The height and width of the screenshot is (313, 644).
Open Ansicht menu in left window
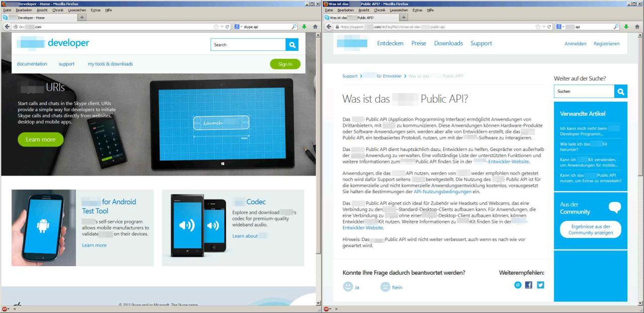click(42, 10)
